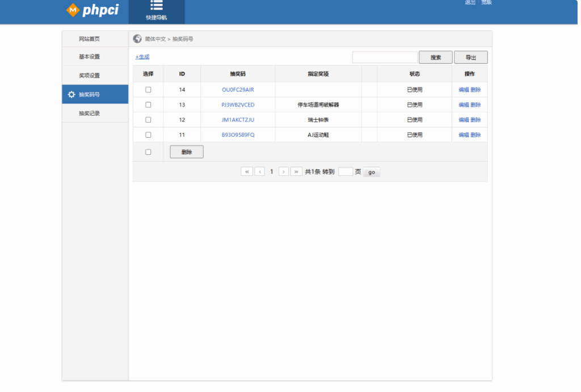Check the checkbox for row ID 12
Screen dimensions: 581x392
click(148, 120)
